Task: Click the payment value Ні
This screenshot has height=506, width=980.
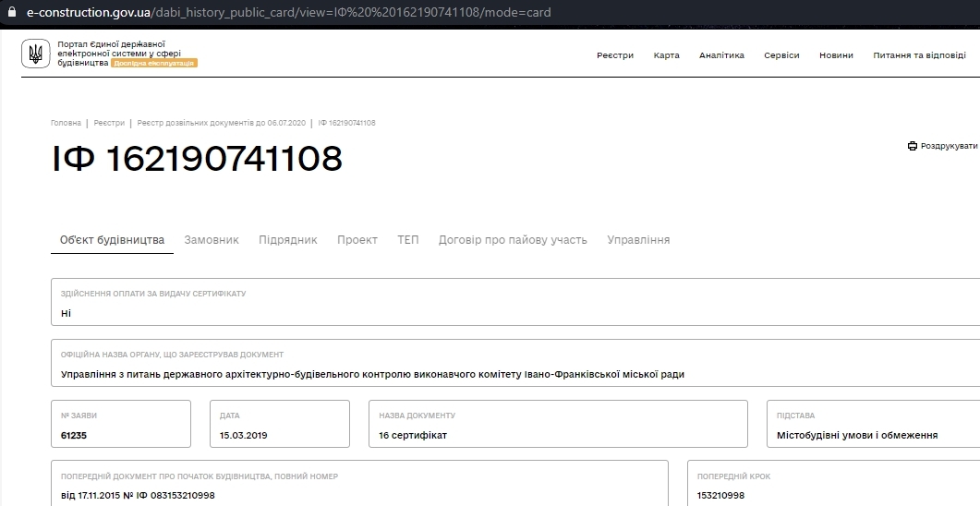Action: pos(66,313)
